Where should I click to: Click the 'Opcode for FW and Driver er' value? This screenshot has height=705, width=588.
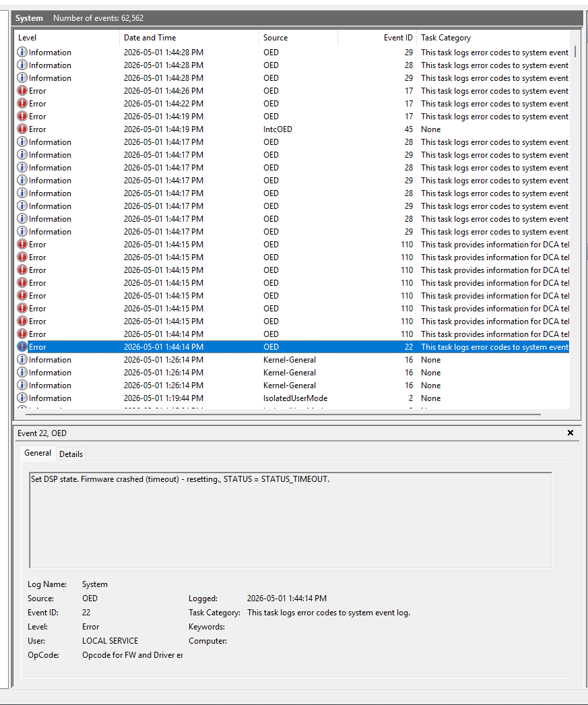tap(132, 655)
